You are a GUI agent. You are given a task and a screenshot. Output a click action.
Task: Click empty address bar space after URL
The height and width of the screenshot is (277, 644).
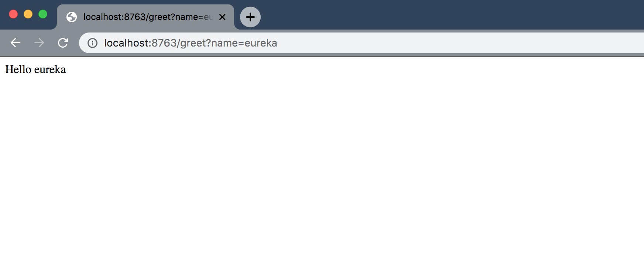coord(458,43)
